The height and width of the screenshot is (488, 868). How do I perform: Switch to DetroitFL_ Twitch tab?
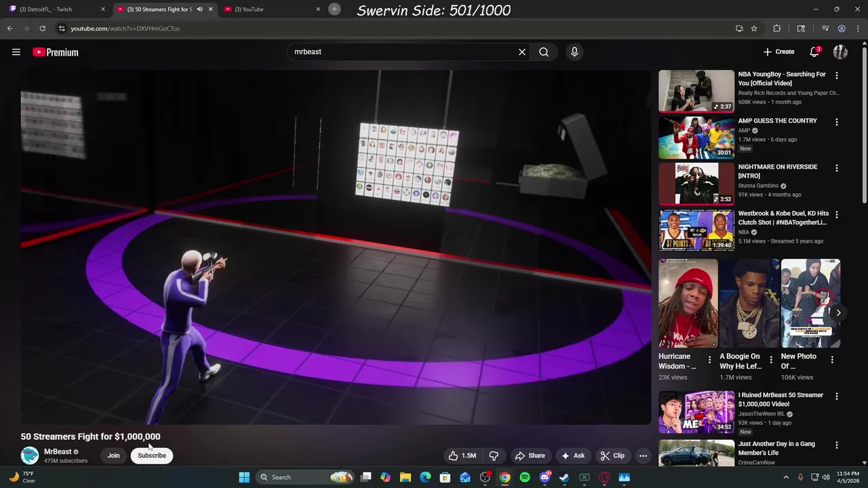tap(56, 9)
